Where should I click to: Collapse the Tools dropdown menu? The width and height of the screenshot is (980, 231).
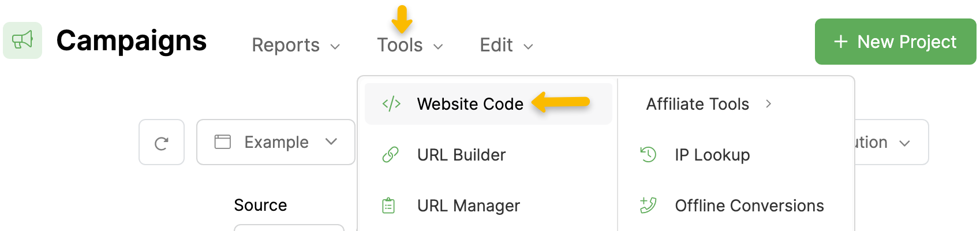[410, 45]
